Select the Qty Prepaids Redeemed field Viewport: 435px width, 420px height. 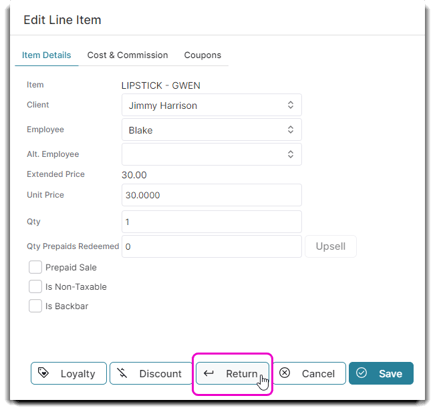click(x=212, y=247)
